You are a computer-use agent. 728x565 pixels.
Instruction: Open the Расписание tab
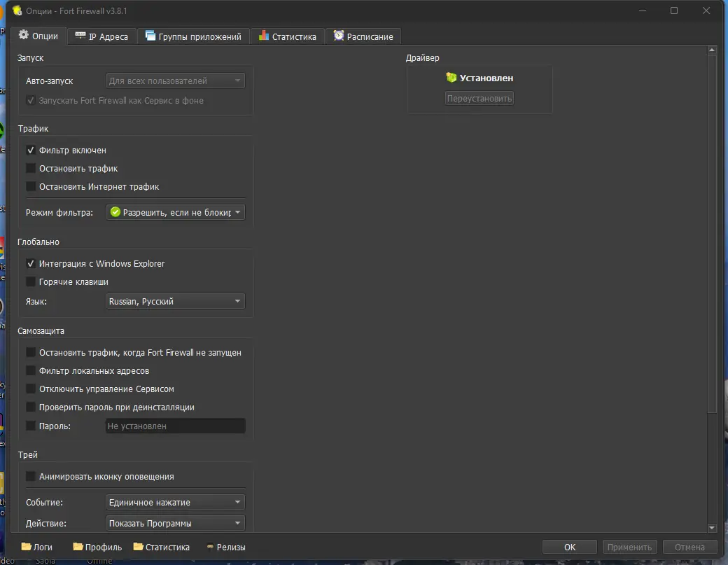click(x=363, y=36)
